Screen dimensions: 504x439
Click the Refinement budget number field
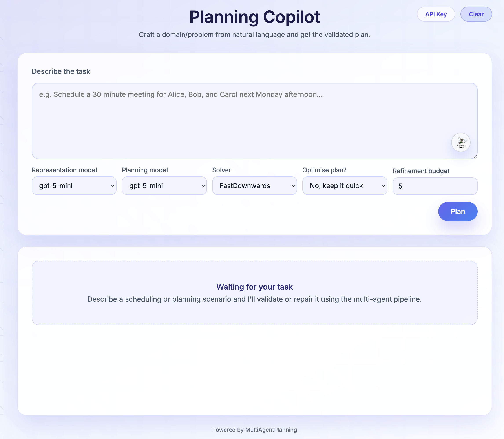point(435,186)
